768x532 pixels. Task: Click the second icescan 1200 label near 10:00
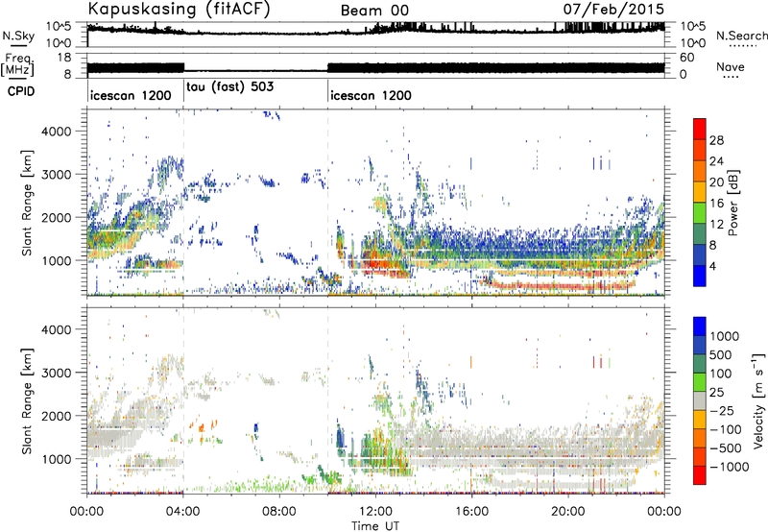click(371, 95)
